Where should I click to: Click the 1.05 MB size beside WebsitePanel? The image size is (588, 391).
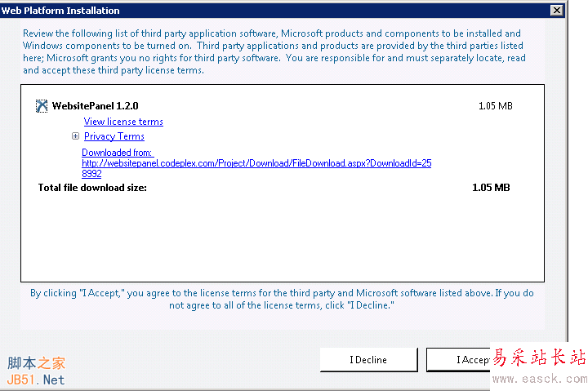tap(495, 106)
